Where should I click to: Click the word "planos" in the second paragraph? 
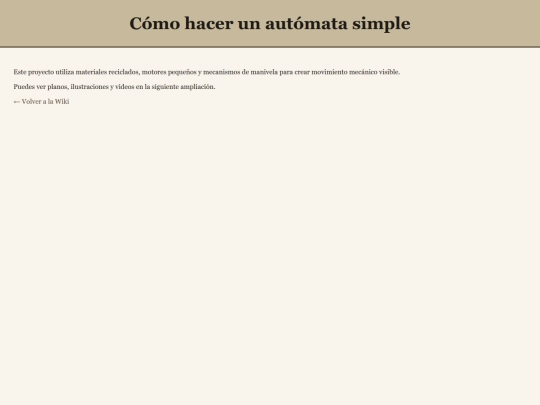tap(58, 86)
